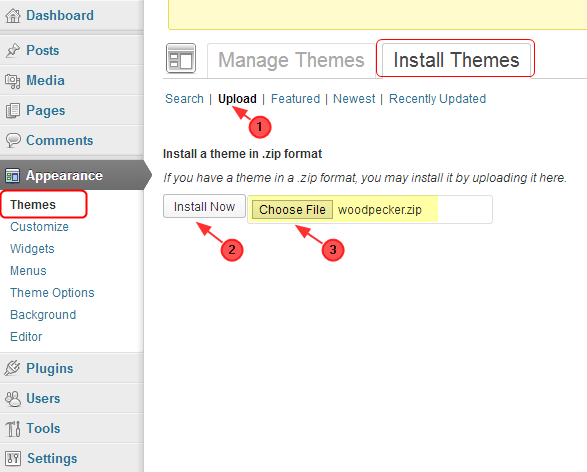This screenshot has width=587, height=472.
Task: Click the Plugins plug icon
Action: point(12,368)
